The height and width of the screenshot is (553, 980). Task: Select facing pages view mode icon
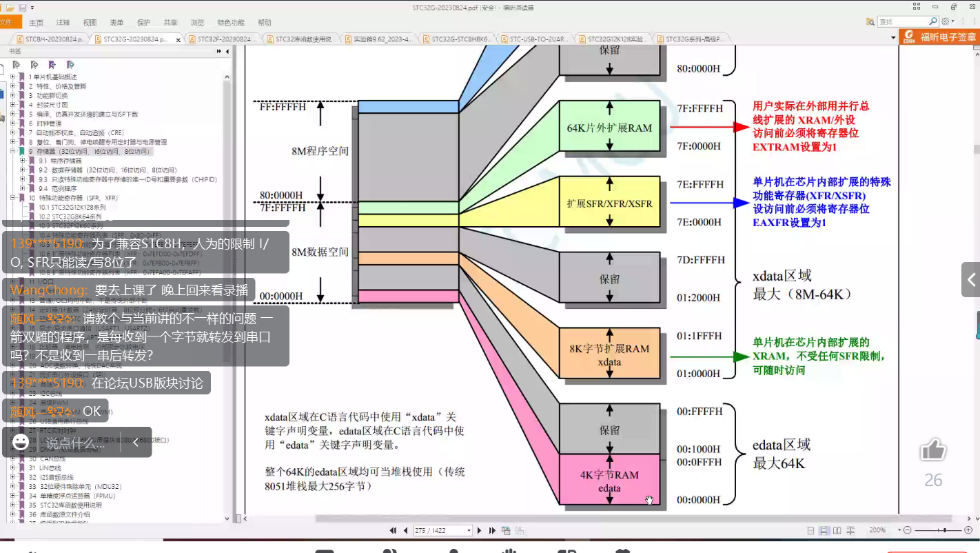point(837,530)
